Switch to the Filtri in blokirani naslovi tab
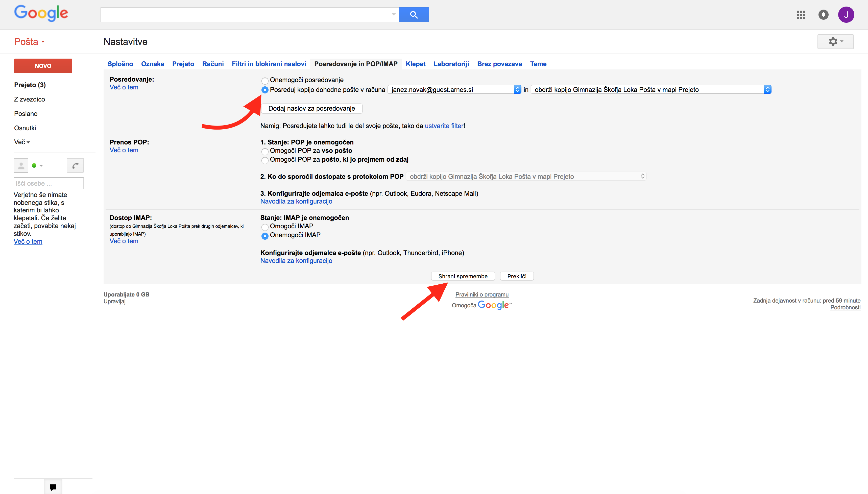 269,64
